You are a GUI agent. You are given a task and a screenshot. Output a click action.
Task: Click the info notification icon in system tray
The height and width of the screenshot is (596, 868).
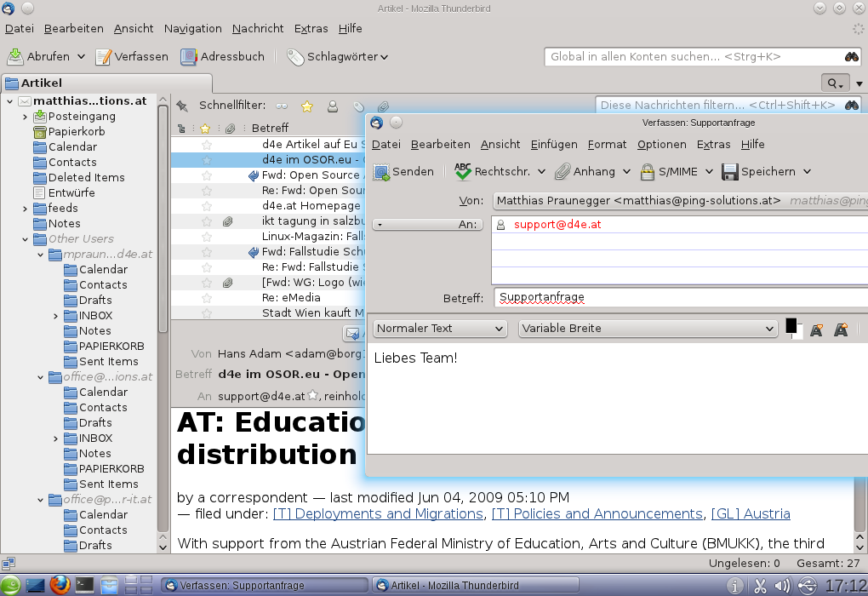(x=734, y=586)
